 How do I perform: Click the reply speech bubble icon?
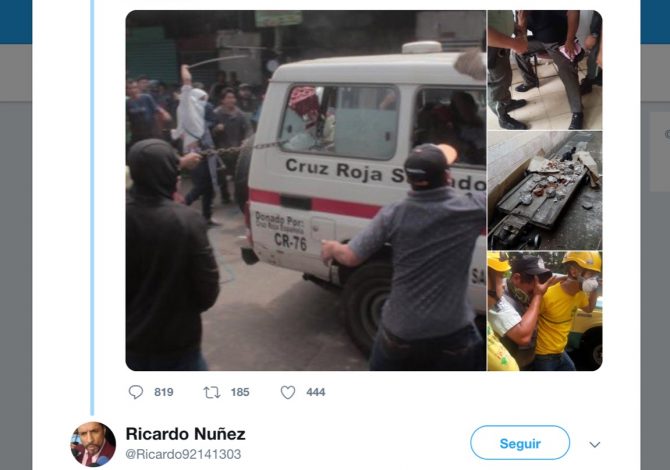pos(136,392)
